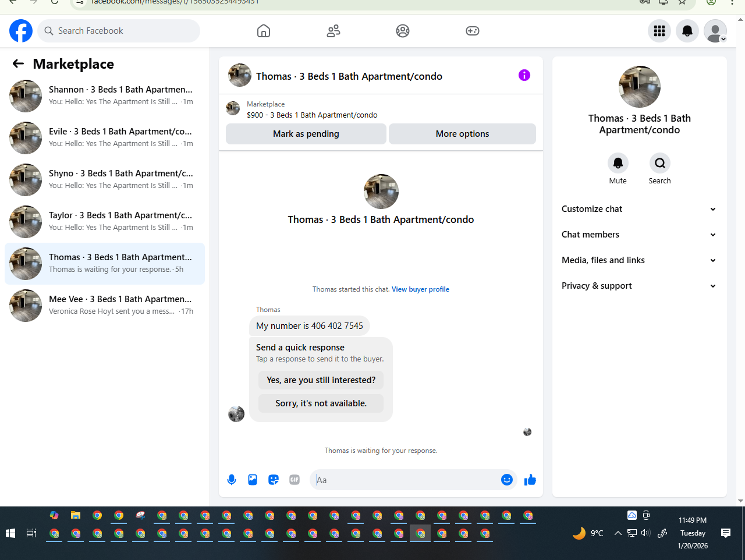
Task: Click the "$900 - 3 Beds 1 Bath Apartment/condo" text
Action: 312,115
